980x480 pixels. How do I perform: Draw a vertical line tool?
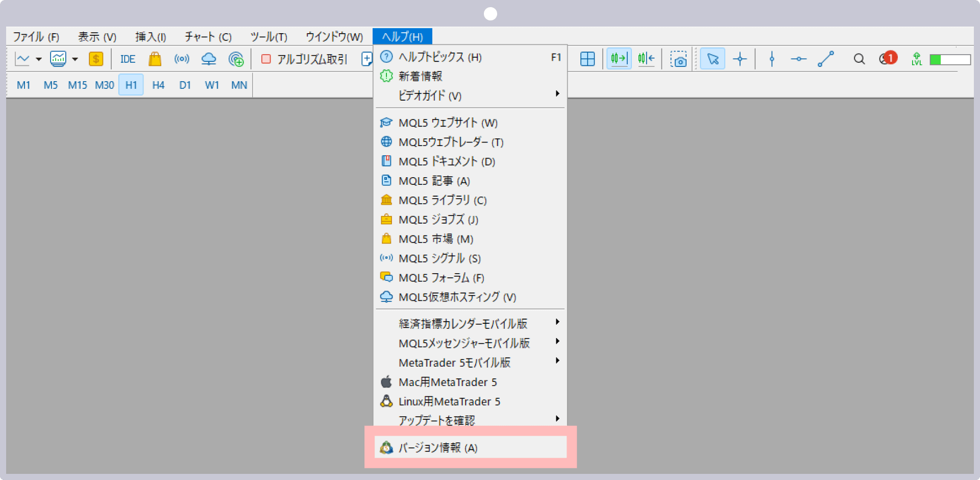pos(772,59)
